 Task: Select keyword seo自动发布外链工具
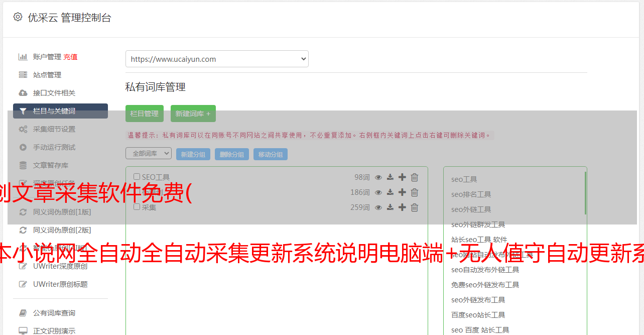pyautogui.click(x=485, y=270)
